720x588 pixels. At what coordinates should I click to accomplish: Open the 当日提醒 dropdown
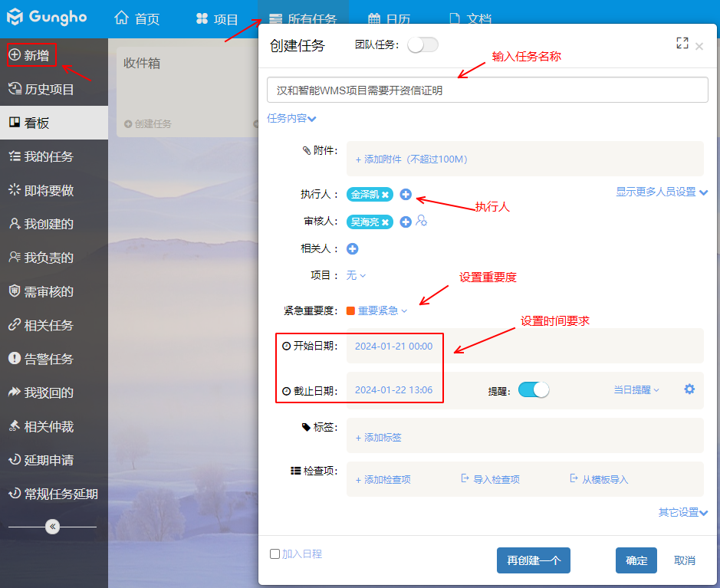(636, 390)
